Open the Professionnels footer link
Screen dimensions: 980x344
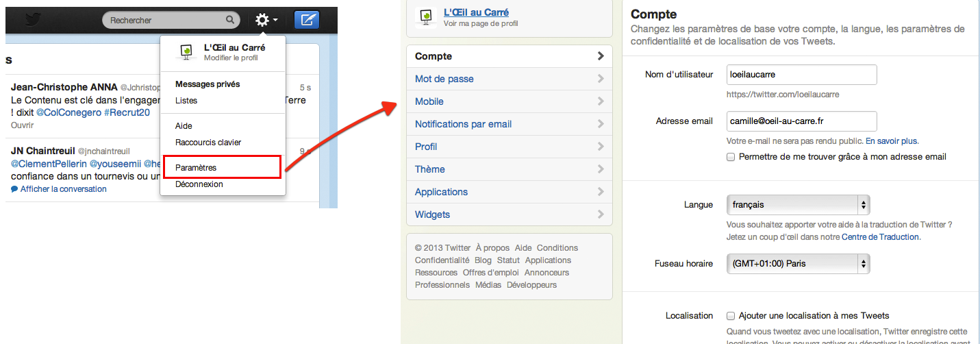(x=442, y=285)
